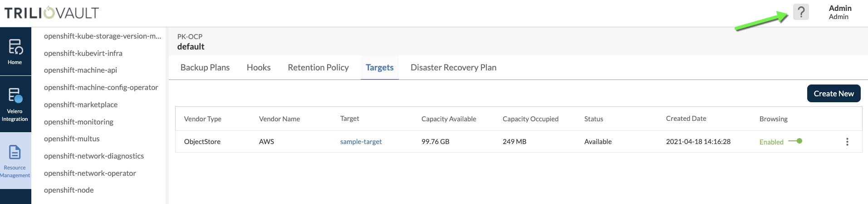This screenshot has height=204, width=868.
Task: Open the sample-target link
Action: [x=361, y=142]
